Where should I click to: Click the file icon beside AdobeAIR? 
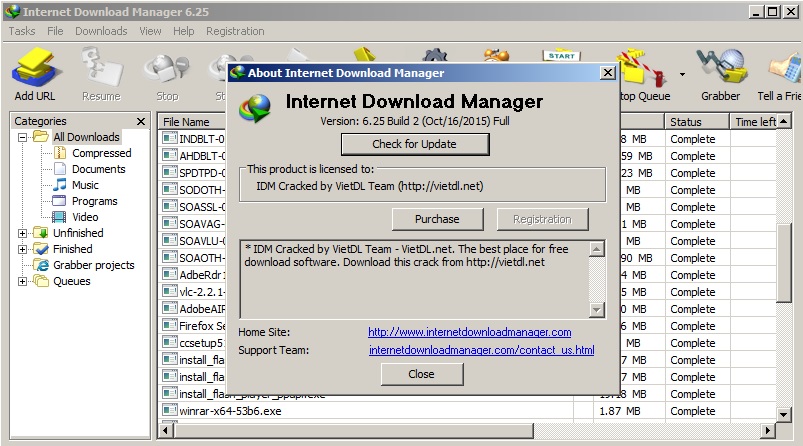tap(168, 308)
